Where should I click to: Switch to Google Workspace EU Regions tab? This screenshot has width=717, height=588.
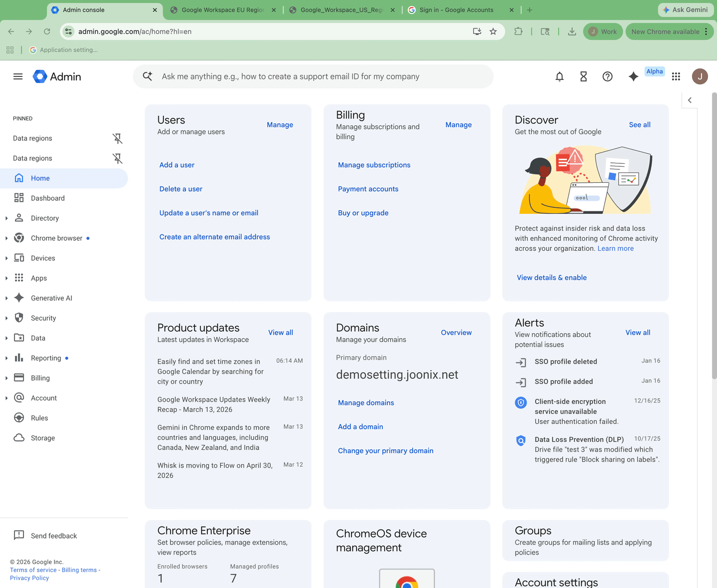[x=222, y=10]
